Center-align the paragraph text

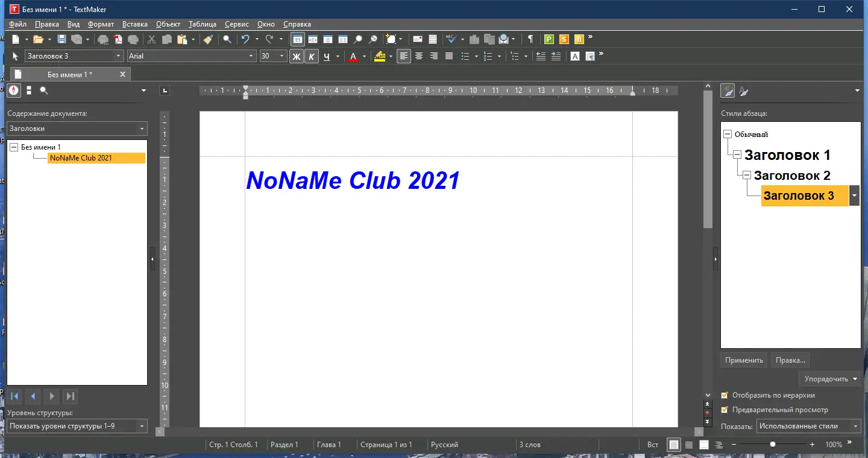point(419,56)
